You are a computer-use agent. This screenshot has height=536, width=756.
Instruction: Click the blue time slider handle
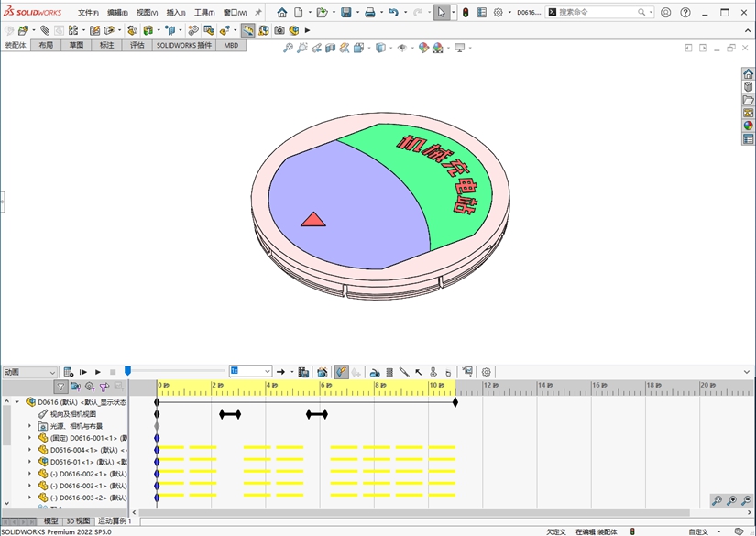point(127,370)
